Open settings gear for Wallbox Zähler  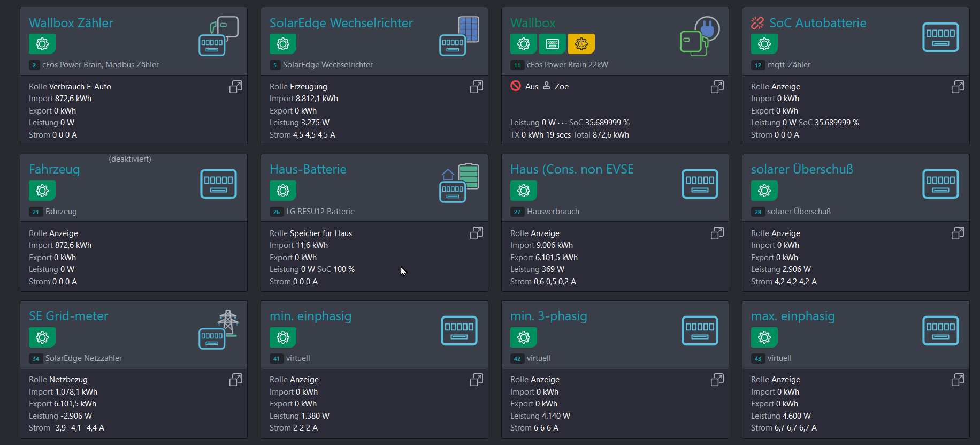click(42, 44)
